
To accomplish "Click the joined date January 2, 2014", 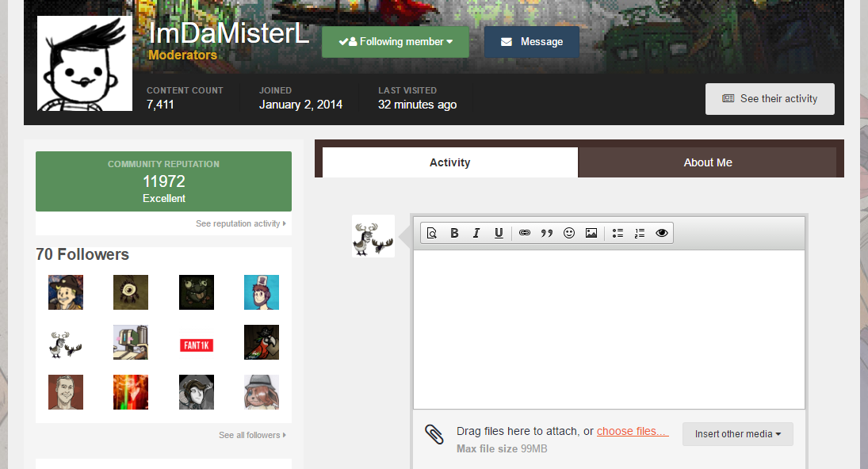I will click(300, 105).
